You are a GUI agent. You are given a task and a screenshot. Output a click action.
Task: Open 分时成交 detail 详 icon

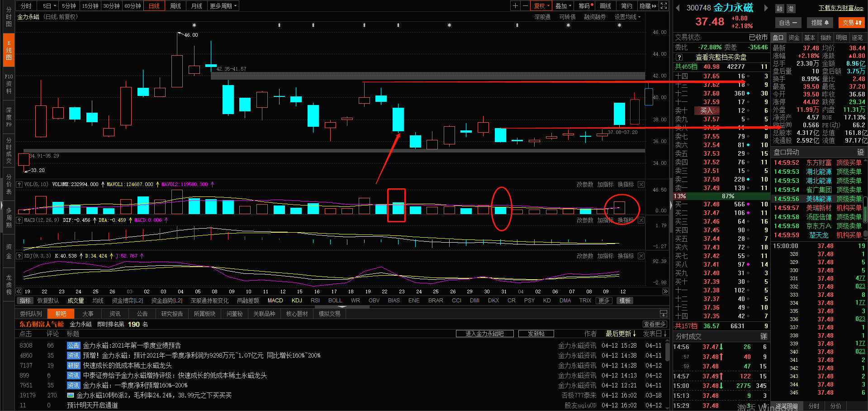(x=764, y=336)
